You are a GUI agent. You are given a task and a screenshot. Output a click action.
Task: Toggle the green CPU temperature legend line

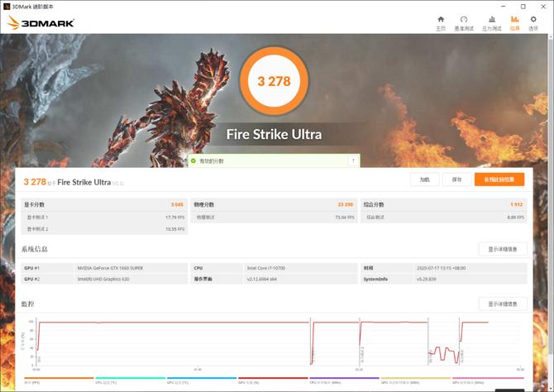(x=130, y=380)
